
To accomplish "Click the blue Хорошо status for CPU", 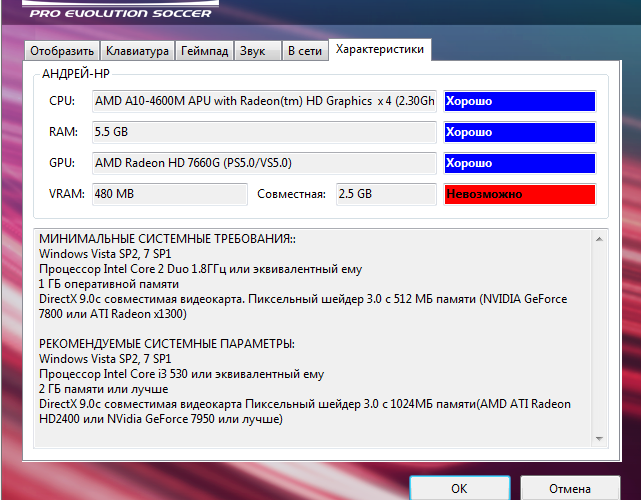I will click(520, 101).
